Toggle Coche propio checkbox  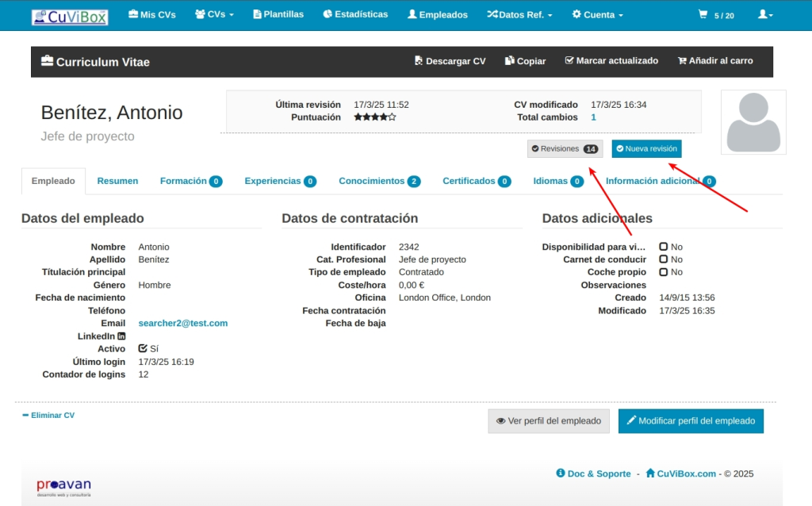click(664, 272)
